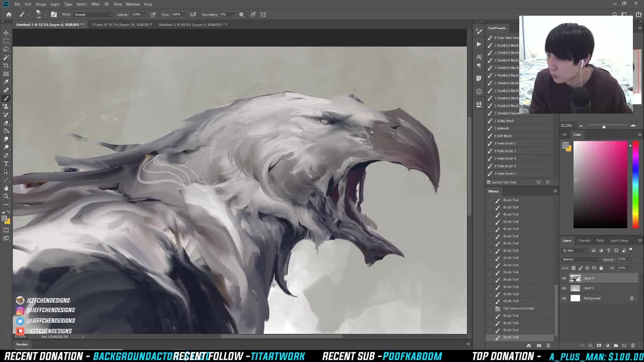
Task: Create a new layer in Layers panel
Action: pos(625,345)
